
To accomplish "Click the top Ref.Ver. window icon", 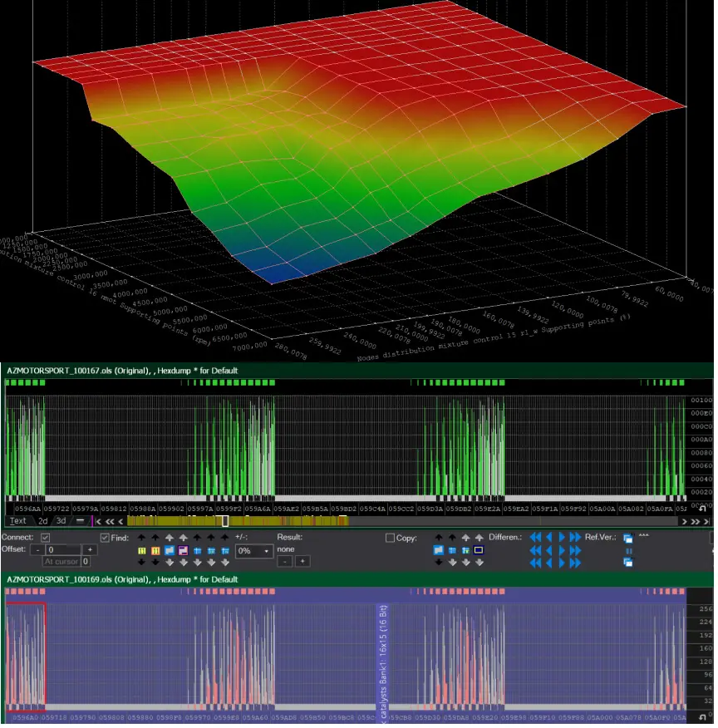I will (627, 539).
